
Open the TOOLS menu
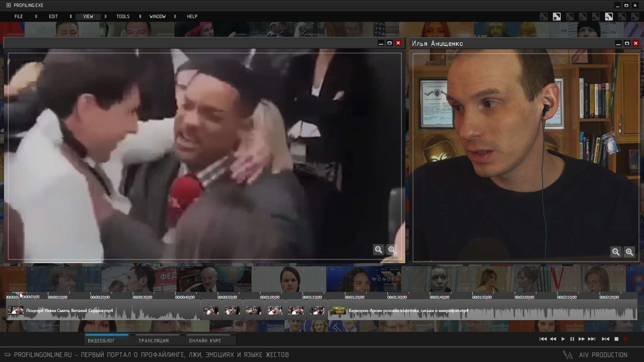pos(123,16)
